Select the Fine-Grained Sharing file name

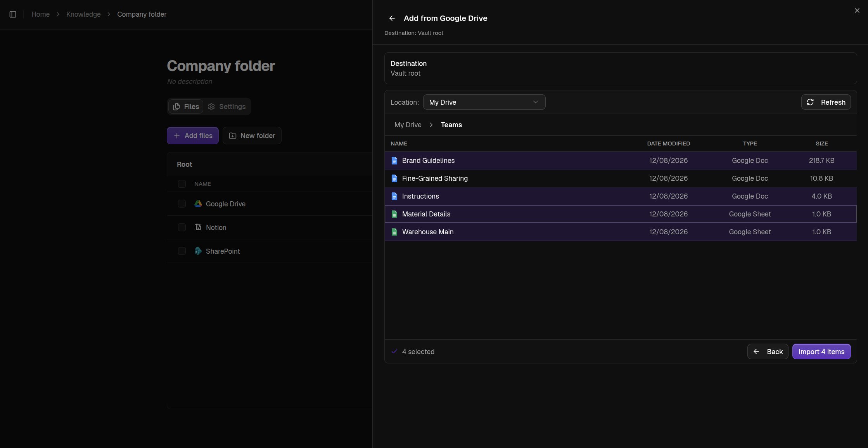click(435, 178)
